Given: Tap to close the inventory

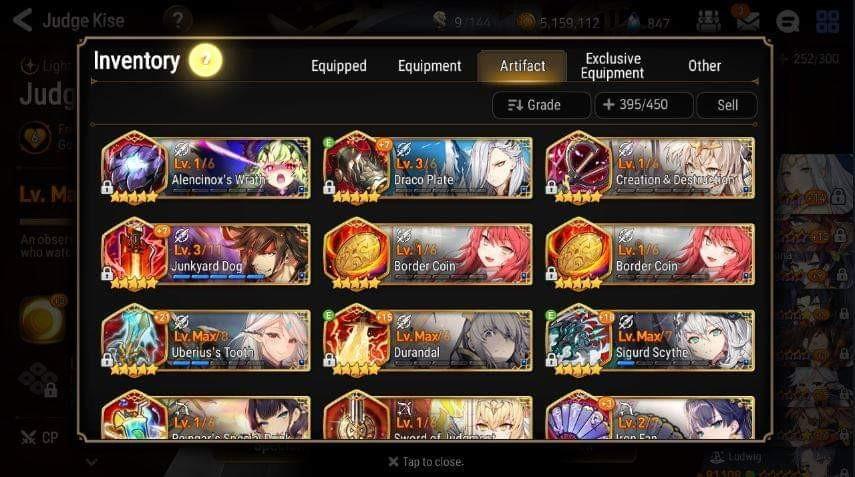Looking at the screenshot, I should pyautogui.click(x=426, y=462).
